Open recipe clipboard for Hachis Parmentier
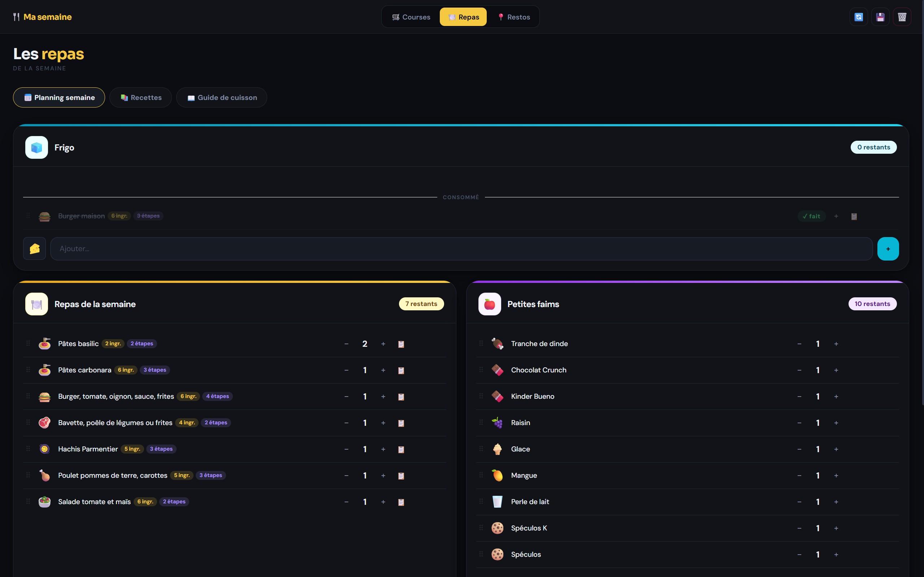The height and width of the screenshot is (577, 924). 401,450
